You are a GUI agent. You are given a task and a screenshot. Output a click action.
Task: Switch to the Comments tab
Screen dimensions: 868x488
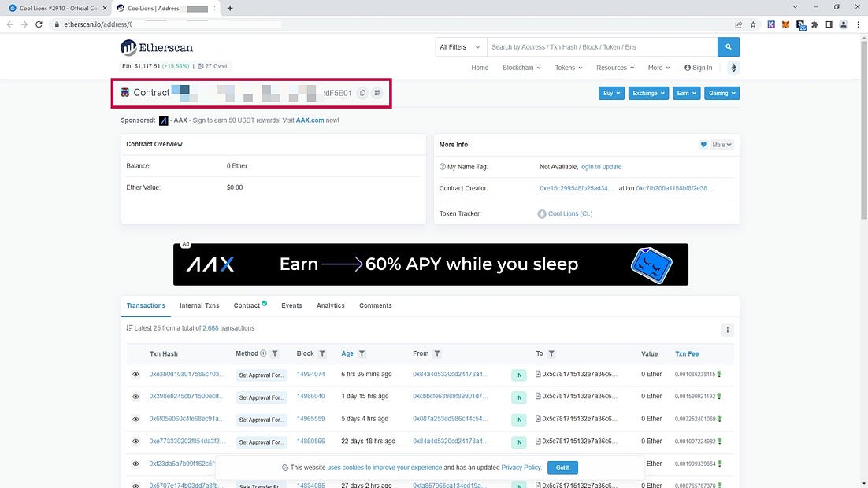click(x=376, y=305)
